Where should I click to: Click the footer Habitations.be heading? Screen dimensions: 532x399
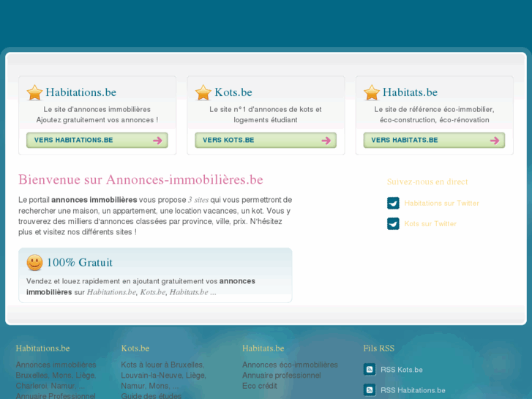[x=42, y=348]
